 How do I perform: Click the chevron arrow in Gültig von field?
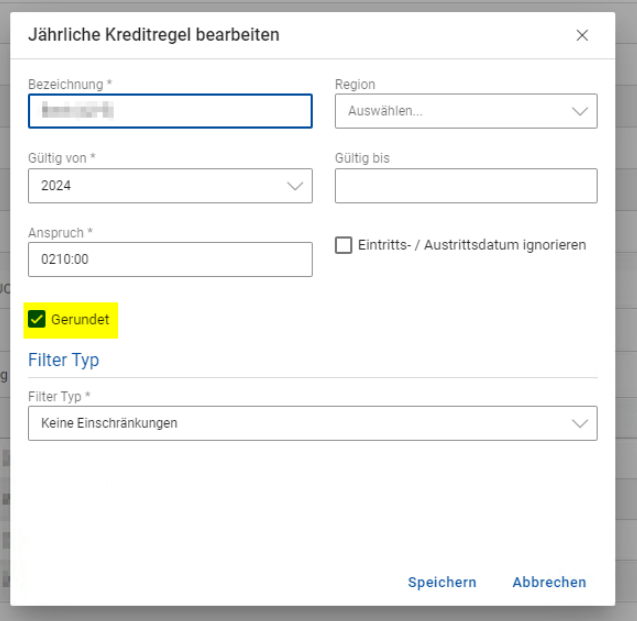[x=295, y=186]
